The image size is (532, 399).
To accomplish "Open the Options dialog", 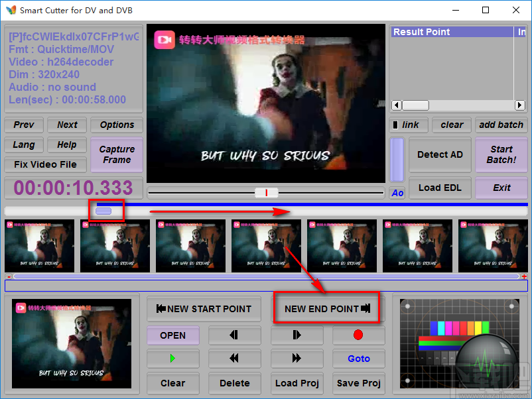I will [117, 125].
